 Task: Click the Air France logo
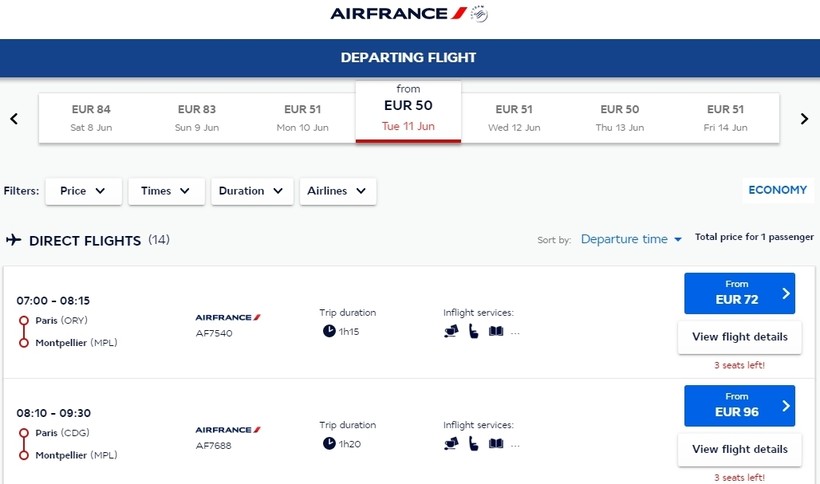[408, 14]
